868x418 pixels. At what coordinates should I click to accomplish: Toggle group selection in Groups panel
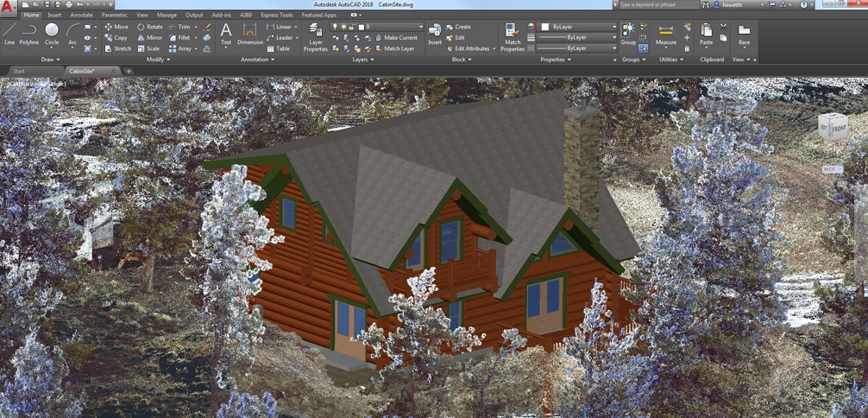644,48
